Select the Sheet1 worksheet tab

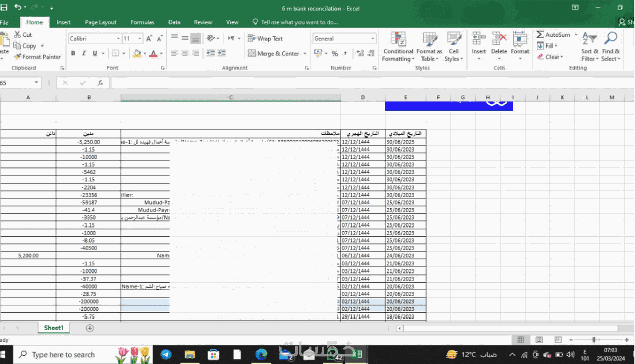tap(54, 328)
